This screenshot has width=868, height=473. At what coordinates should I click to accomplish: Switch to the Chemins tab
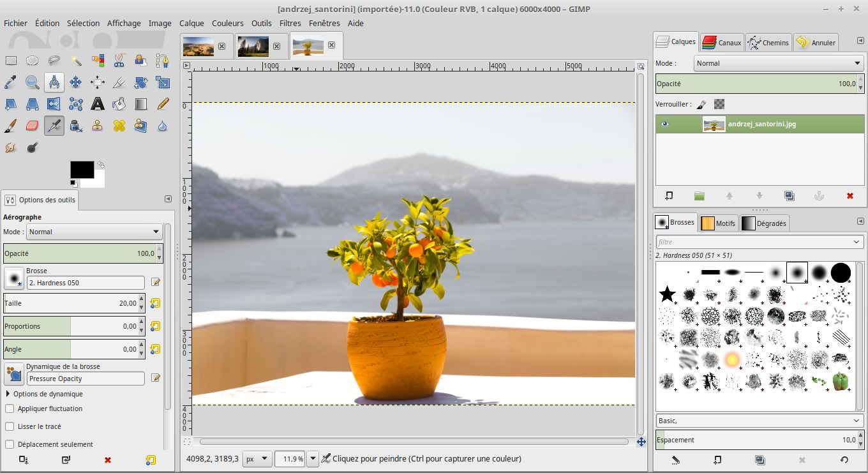click(769, 42)
